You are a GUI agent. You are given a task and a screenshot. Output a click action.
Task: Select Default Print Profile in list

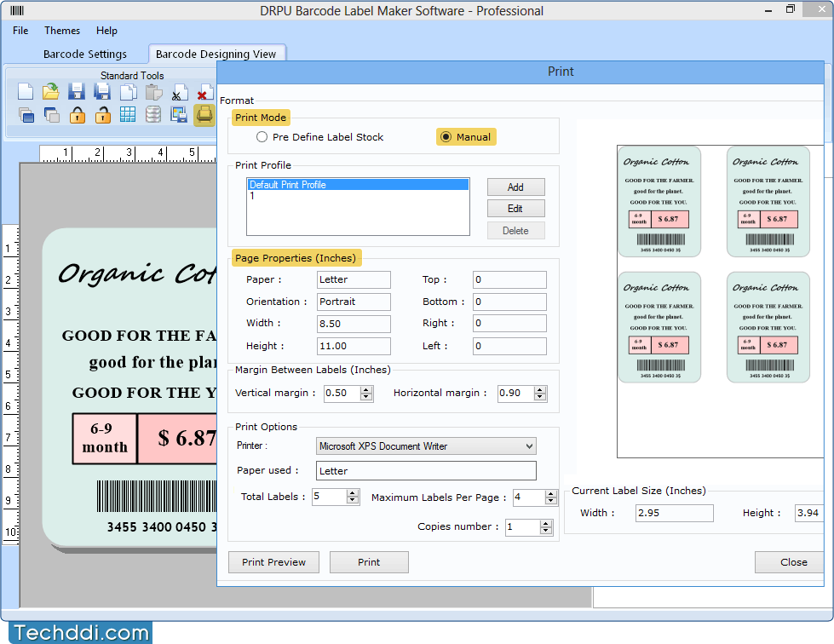click(358, 185)
